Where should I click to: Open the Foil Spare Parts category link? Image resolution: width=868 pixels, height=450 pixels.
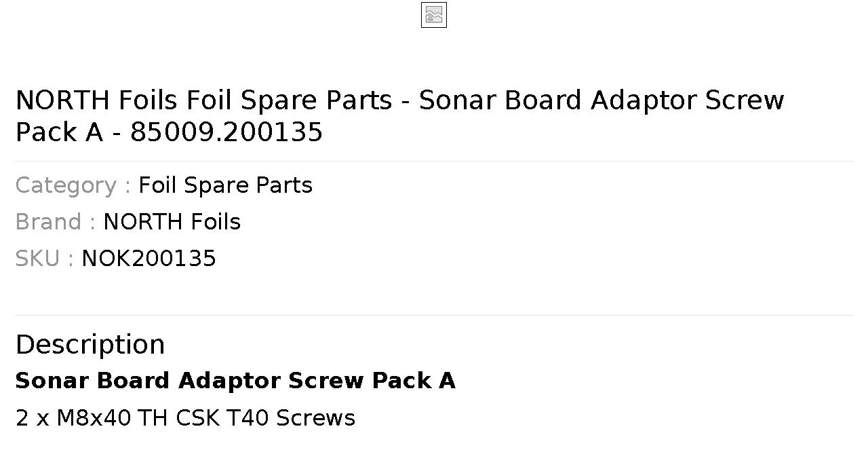pos(225,185)
